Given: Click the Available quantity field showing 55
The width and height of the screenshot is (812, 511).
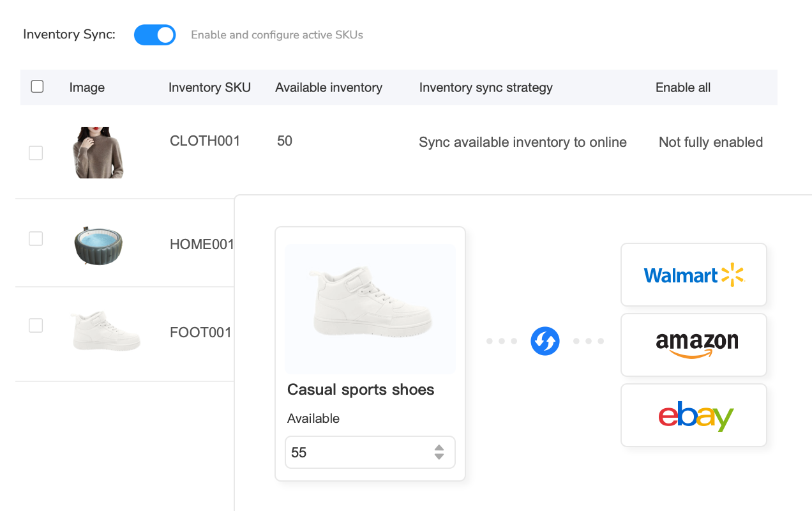Looking at the screenshot, I should tap(370, 452).
